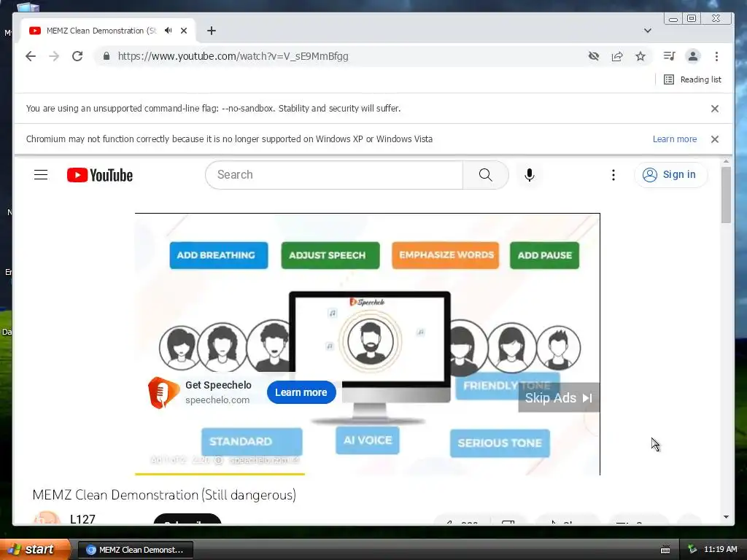Screen dimensions: 747x560
Task: Click the browser forward arrow
Action: pos(54,56)
